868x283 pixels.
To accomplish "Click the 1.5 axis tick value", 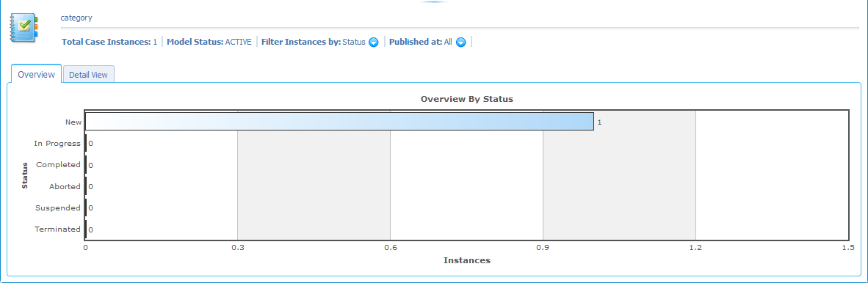I will 848,249.
